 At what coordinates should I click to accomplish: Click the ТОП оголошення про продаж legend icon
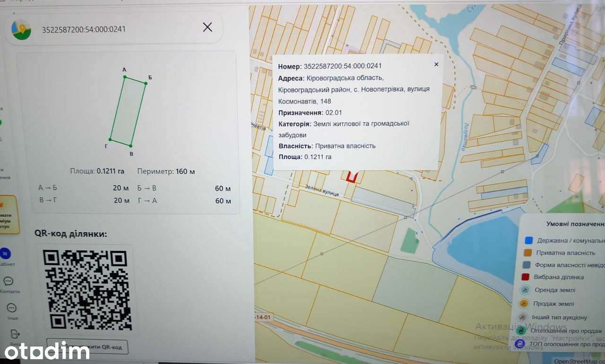520,344
